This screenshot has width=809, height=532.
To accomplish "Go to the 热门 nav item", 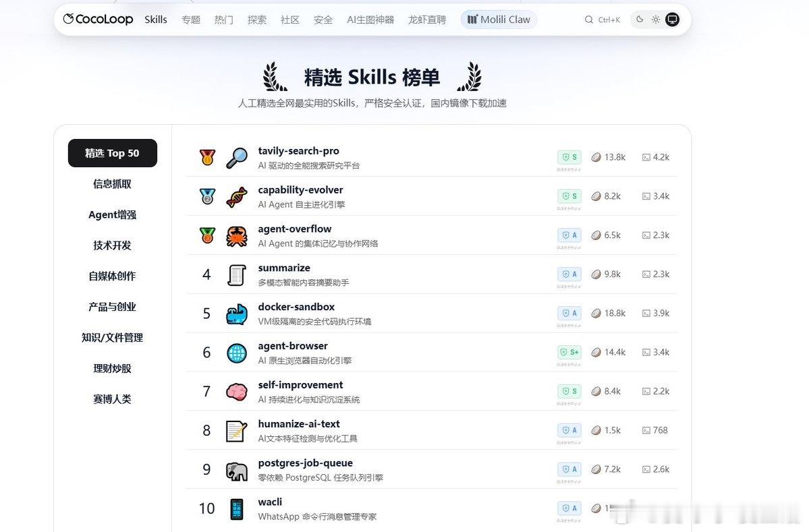I will click(224, 20).
